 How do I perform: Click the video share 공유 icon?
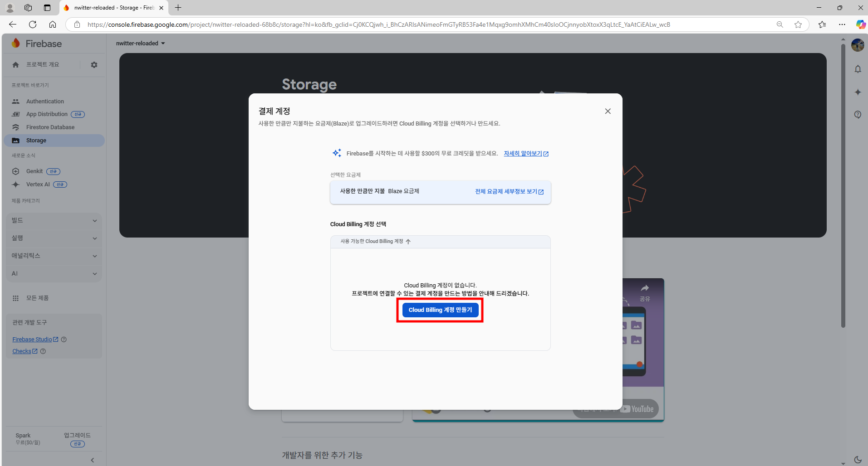click(x=645, y=293)
